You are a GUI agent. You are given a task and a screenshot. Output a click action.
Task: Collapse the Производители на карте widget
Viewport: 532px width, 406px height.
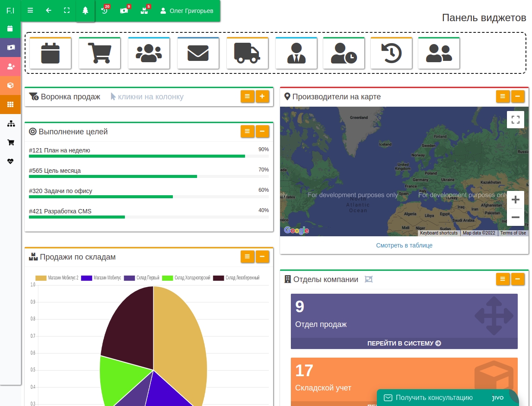(518, 96)
